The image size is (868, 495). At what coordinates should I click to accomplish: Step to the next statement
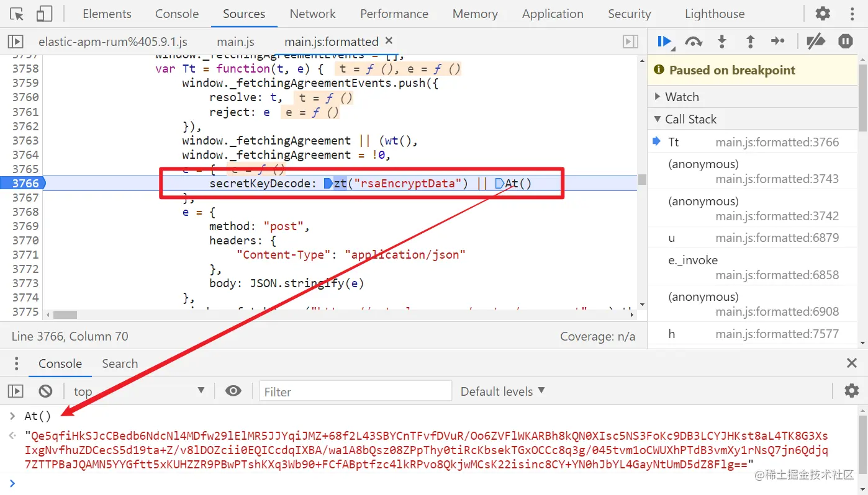tap(778, 42)
